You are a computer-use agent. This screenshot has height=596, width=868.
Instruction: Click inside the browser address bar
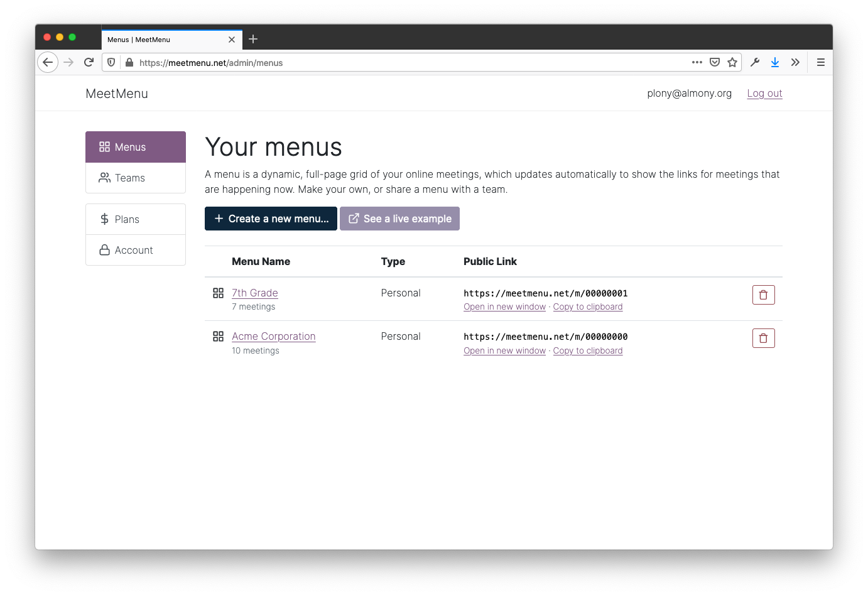[x=377, y=62]
